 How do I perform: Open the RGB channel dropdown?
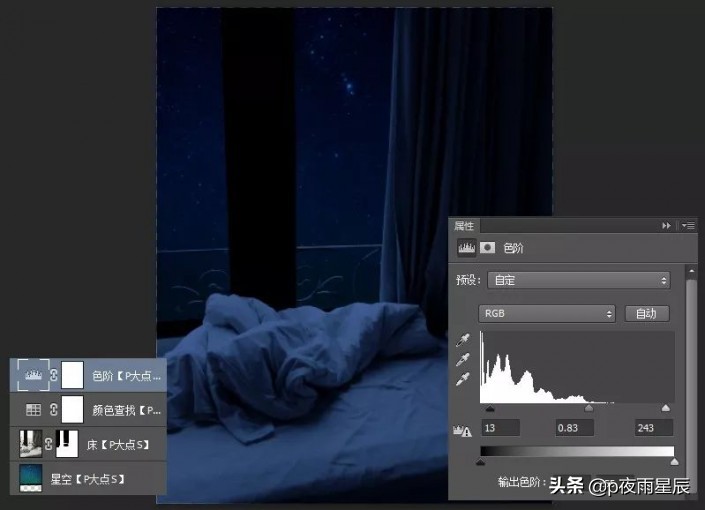tap(547, 314)
